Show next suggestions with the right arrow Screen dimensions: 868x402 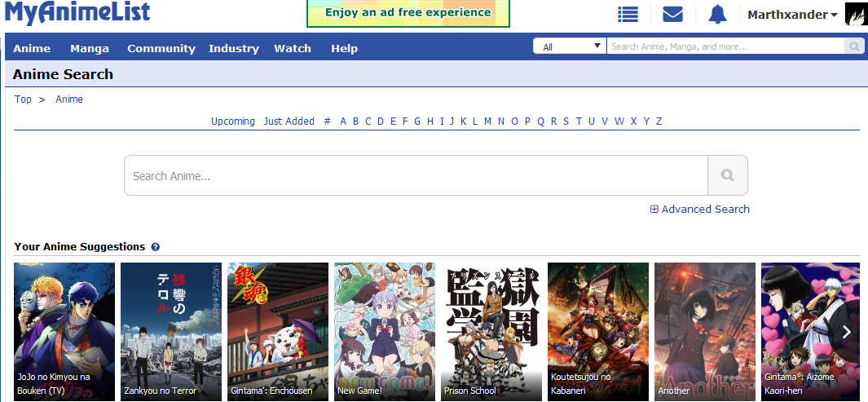[847, 332]
